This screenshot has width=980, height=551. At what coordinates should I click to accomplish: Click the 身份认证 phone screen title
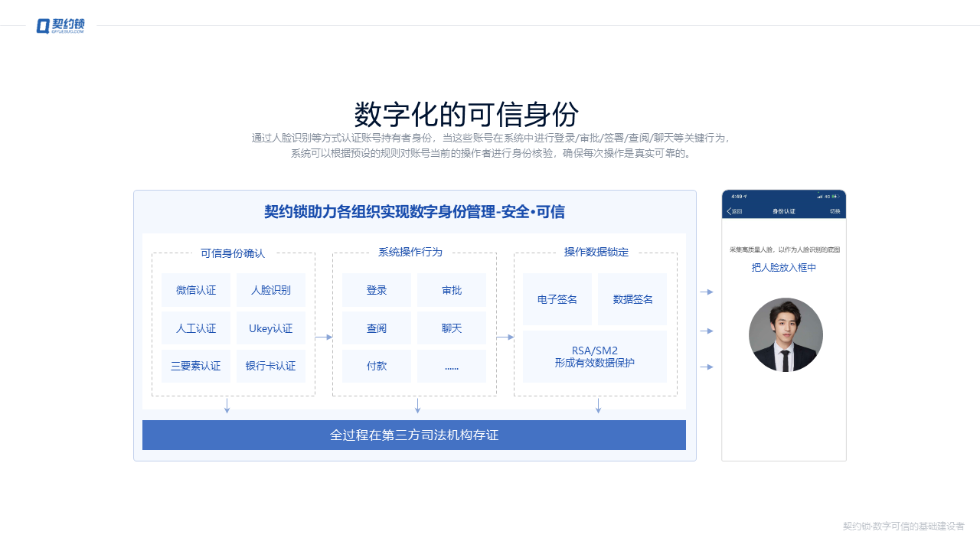pyautogui.click(x=784, y=211)
